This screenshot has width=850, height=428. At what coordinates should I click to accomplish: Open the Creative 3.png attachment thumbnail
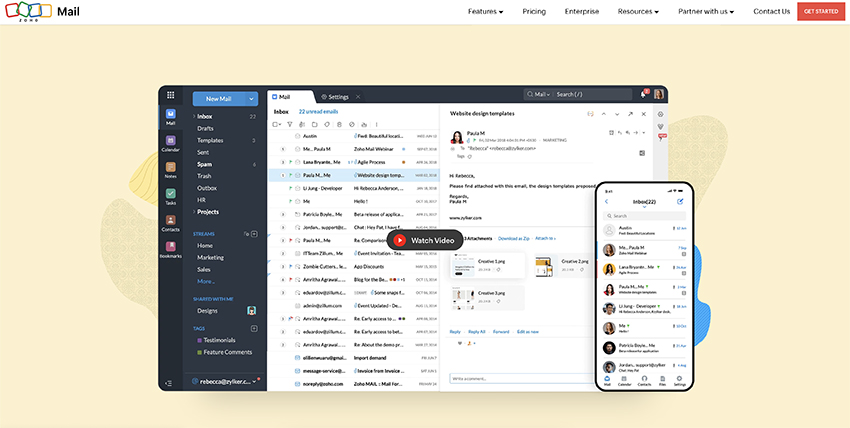(x=463, y=297)
